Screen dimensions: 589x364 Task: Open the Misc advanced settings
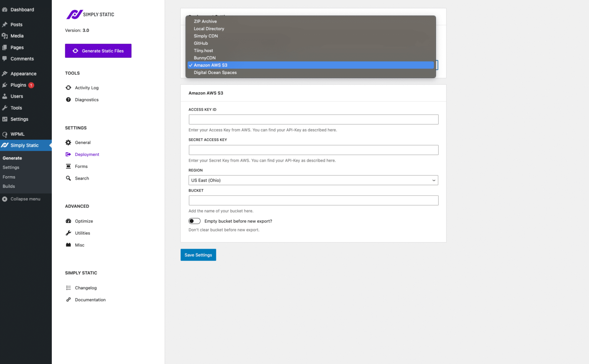pos(79,245)
